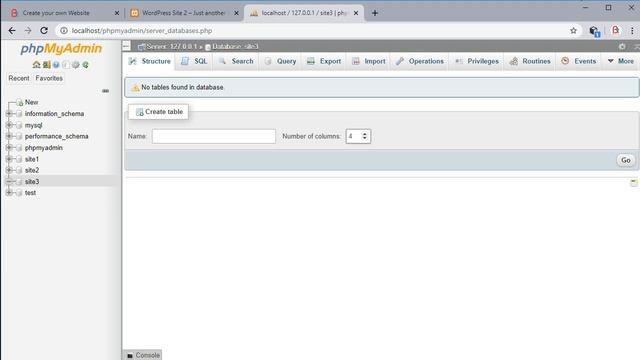Viewport: 640px width, 360px height.
Task: Click the phpmyadmin database icon in tree
Action: (19, 148)
